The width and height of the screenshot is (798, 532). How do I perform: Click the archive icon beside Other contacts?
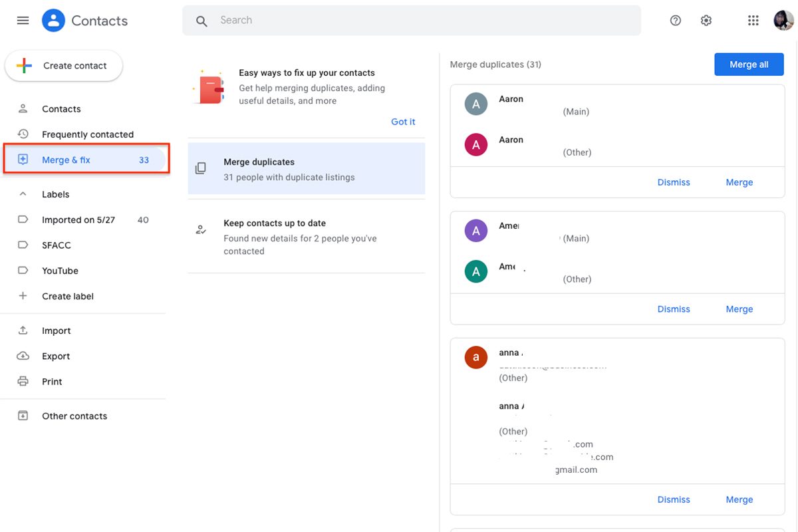point(23,416)
